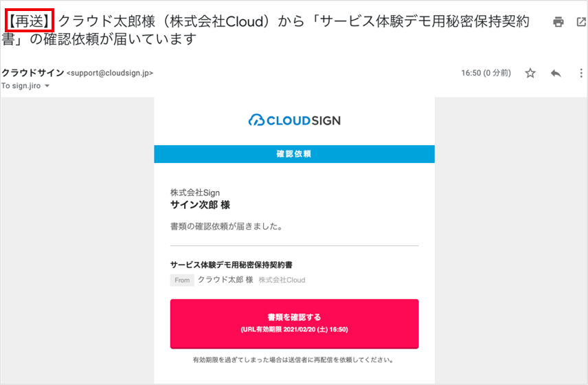This screenshot has width=588, height=385.
Task: Click the reply arrow icon
Action: pyautogui.click(x=556, y=73)
